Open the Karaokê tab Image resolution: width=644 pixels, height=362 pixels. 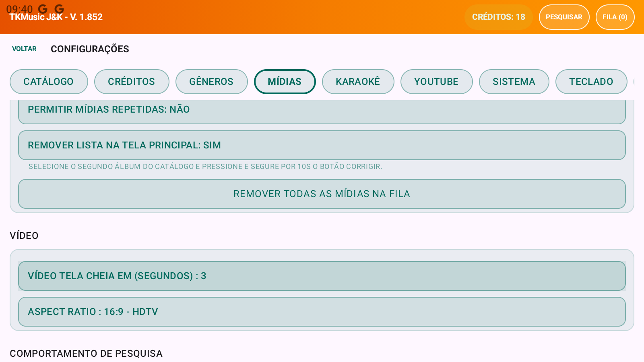358,82
